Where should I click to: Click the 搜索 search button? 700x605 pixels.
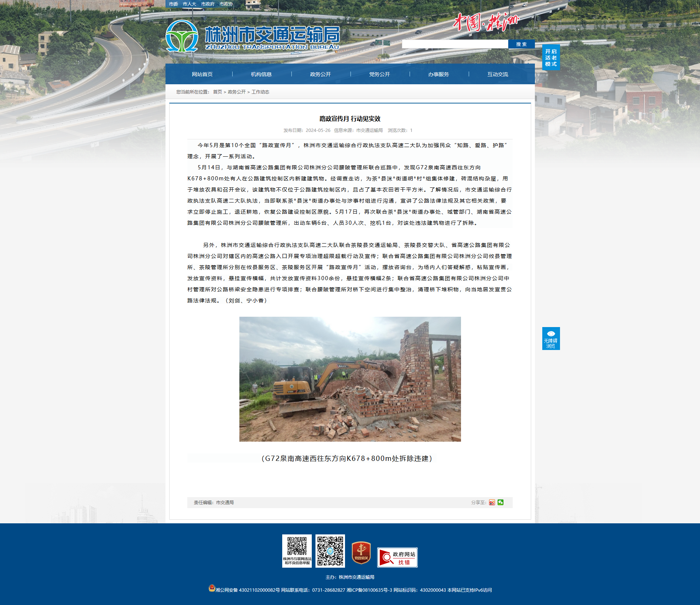point(522,44)
